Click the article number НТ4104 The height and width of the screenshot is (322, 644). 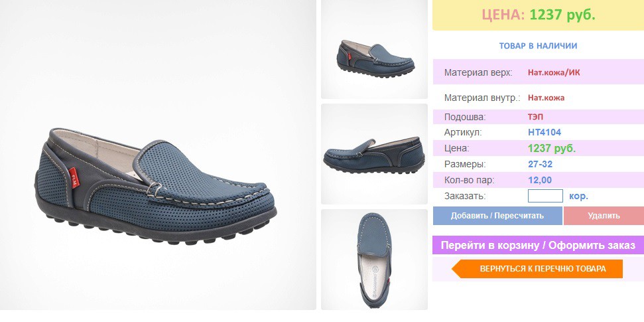(545, 132)
